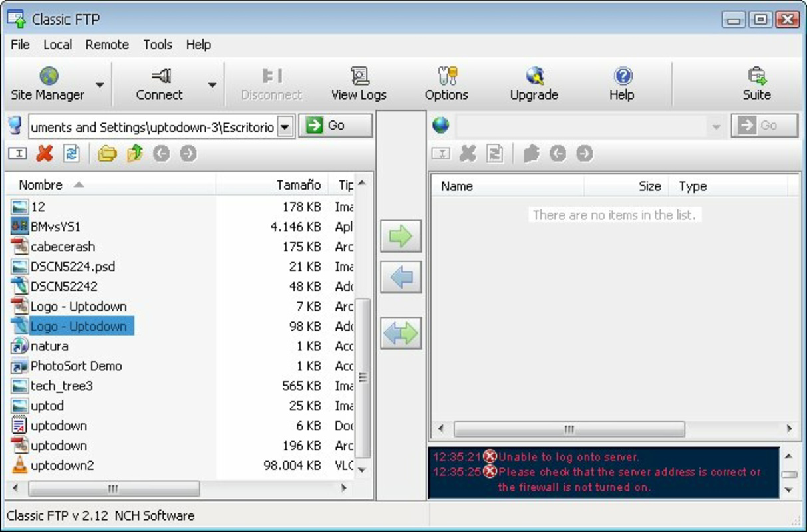Click the local path input field
Screen dimensions: 807x532
click(152, 126)
